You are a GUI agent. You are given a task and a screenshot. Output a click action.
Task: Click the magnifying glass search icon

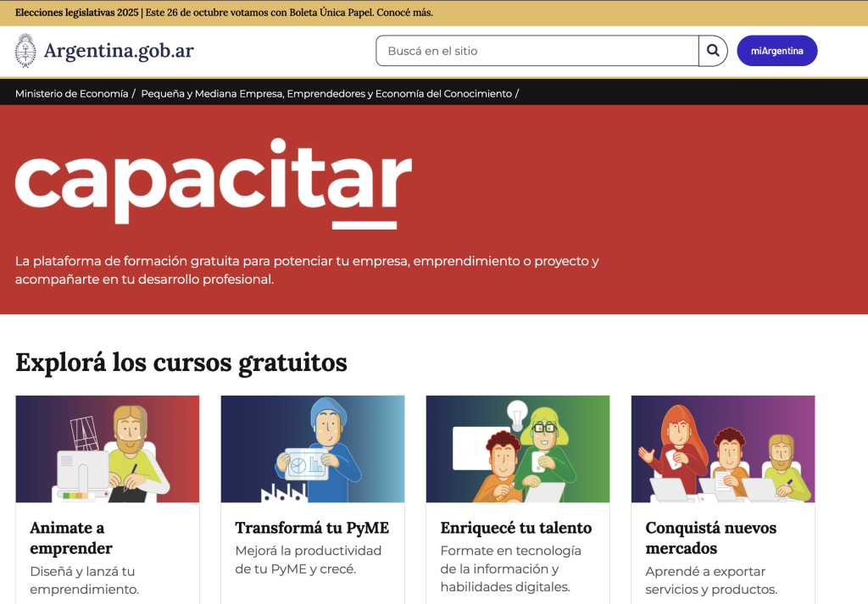pyautogui.click(x=713, y=51)
